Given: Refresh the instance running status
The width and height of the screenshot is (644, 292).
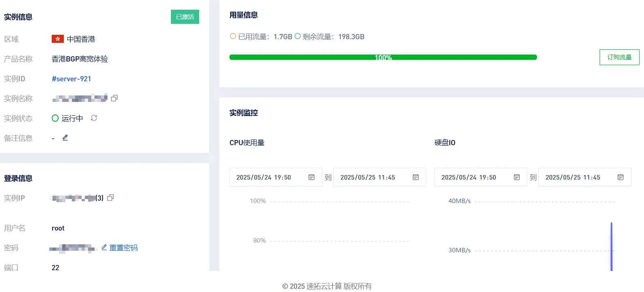Looking at the screenshot, I should coord(94,118).
